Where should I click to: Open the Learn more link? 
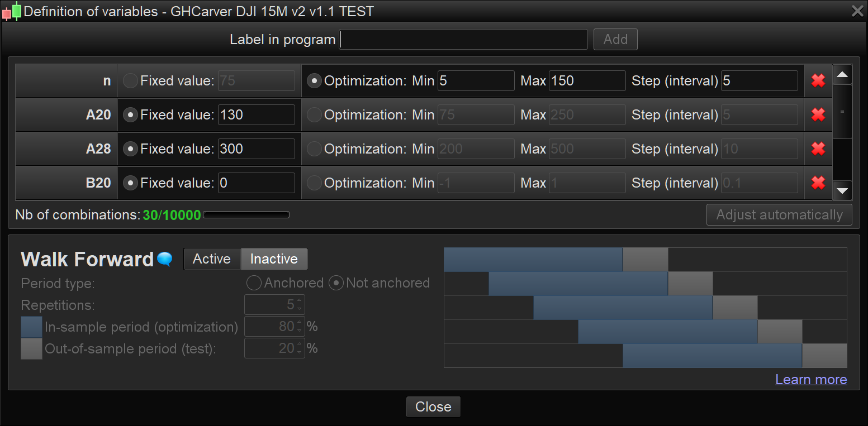click(x=811, y=380)
